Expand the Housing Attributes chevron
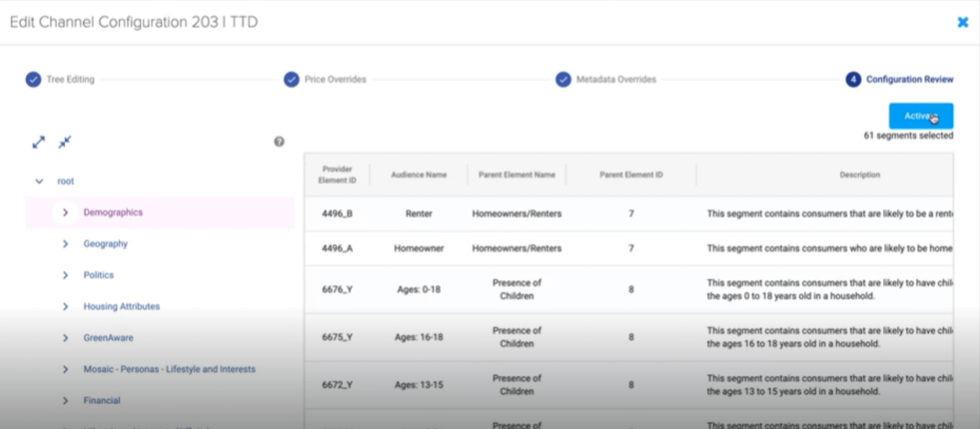Viewport: 980px width, 429px height. pyautogui.click(x=65, y=306)
